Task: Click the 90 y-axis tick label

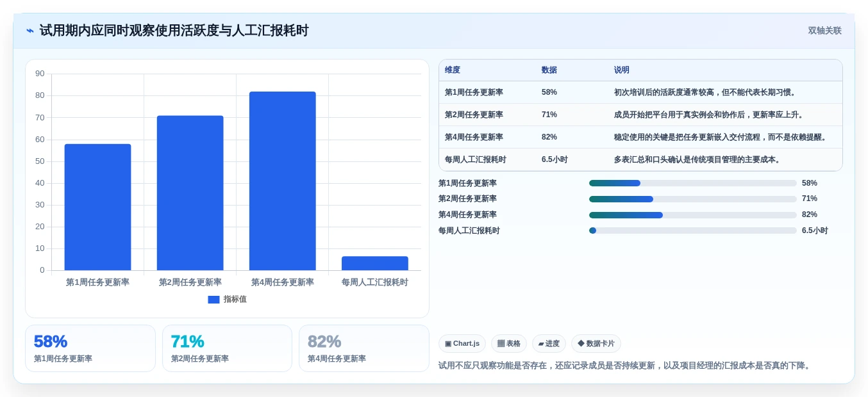Action: tap(40, 74)
